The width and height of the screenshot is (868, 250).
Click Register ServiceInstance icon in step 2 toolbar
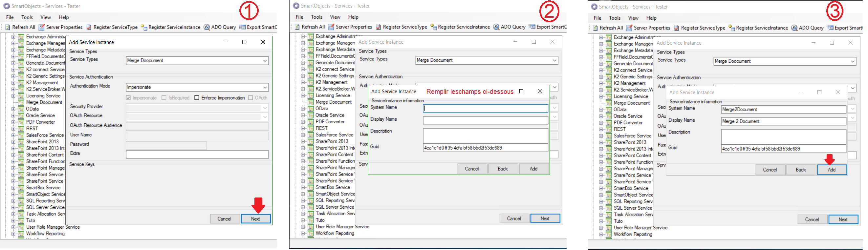[433, 27]
